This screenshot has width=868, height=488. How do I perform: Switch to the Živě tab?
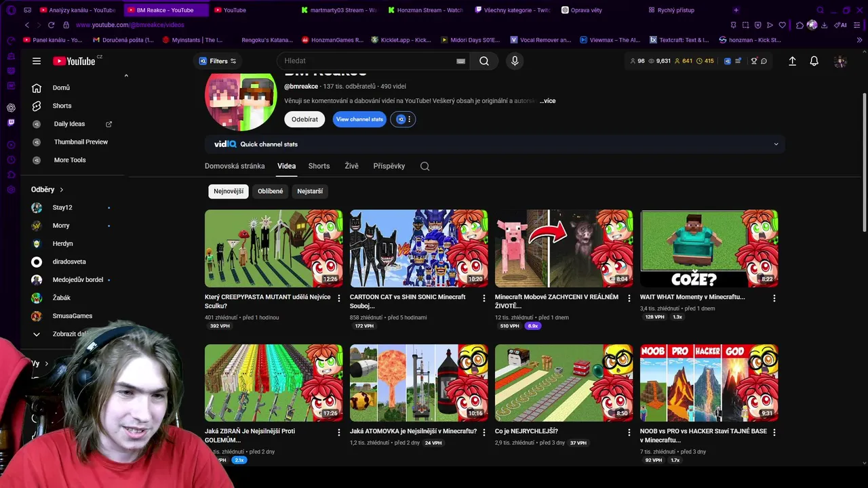coord(351,166)
